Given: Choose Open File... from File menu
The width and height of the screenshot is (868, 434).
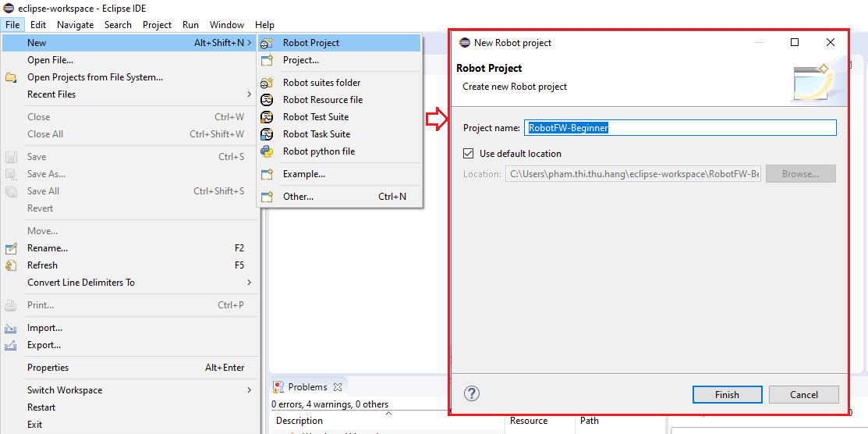Looking at the screenshot, I should 130,60.
